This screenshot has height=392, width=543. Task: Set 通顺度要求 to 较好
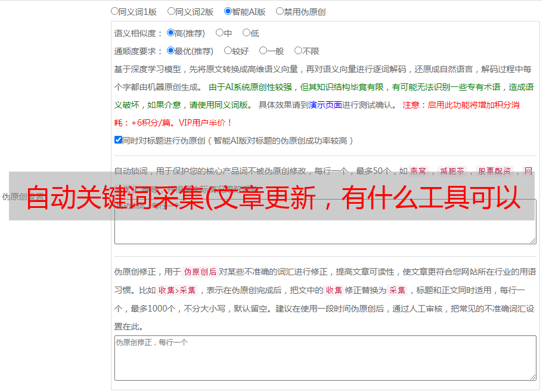[x=228, y=51]
